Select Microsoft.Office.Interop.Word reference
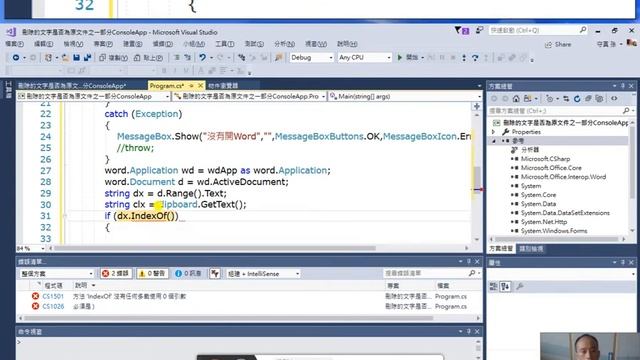The width and height of the screenshot is (640, 360). (563, 177)
